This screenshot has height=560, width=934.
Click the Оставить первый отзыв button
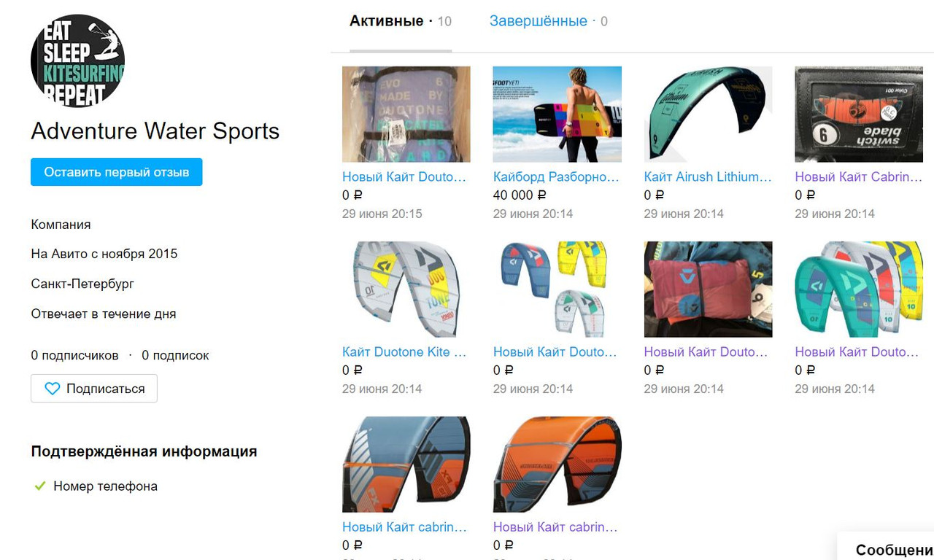[117, 172]
